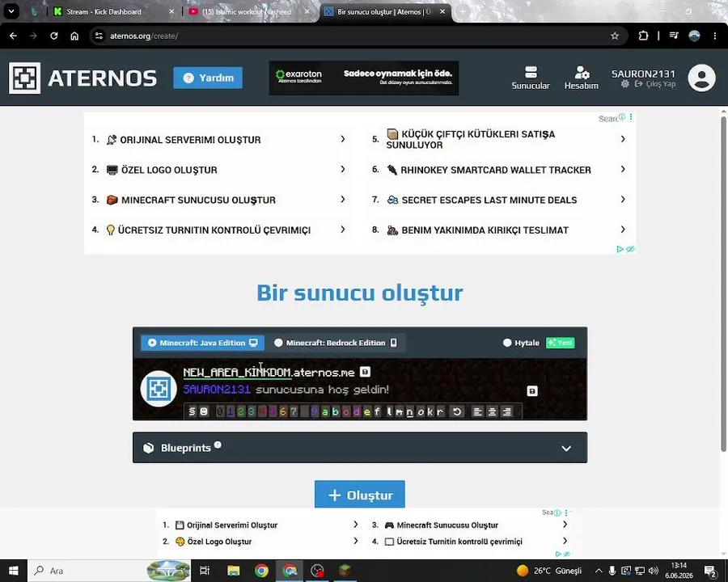Pick color code 6 gold swatch
The width and height of the screenshot is (728, 582).
pyautogui.click(x=282, y=411)
